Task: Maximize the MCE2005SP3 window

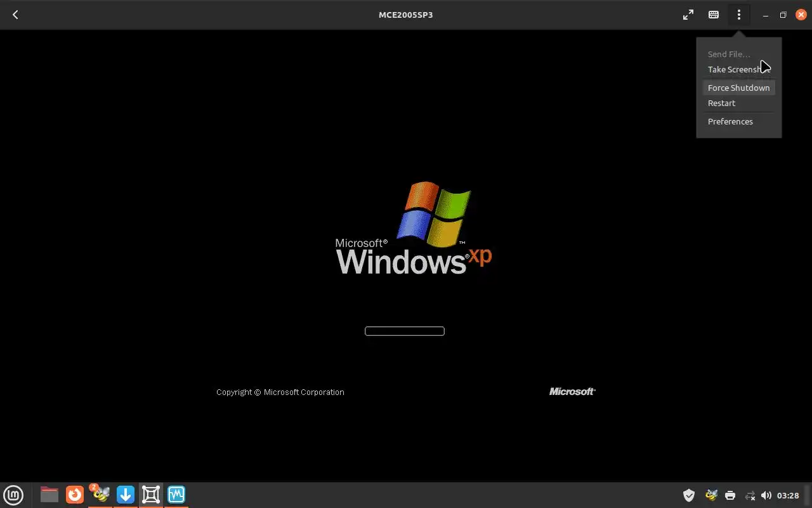Action: 783,15
